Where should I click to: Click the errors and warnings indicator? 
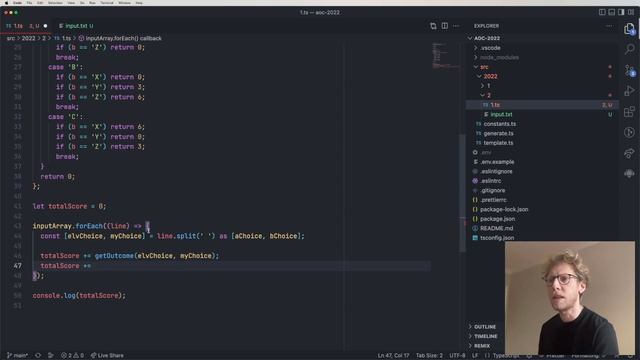coord(72,356)
